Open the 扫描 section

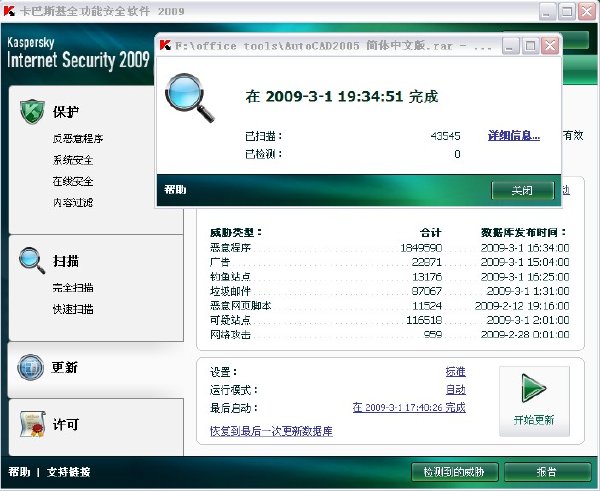point(66,261)
